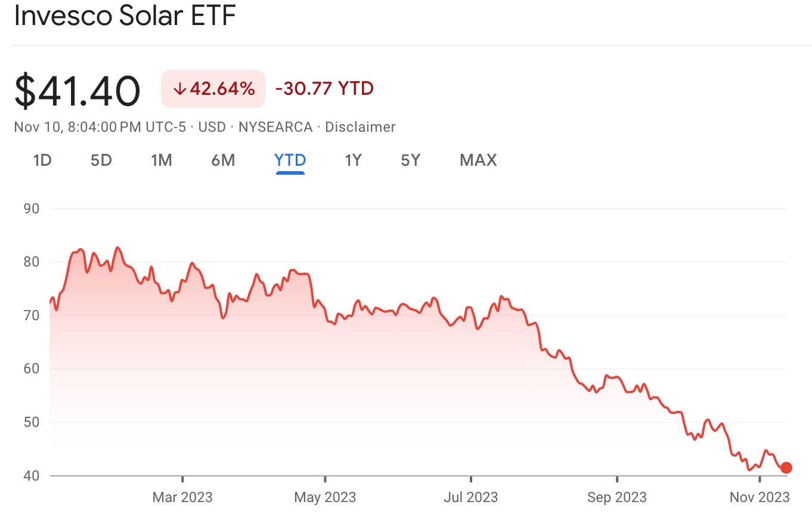Switch to the 1D time range
Viewport: 812px width, 514px height.
pyautogui.click(x=42, y=160)
